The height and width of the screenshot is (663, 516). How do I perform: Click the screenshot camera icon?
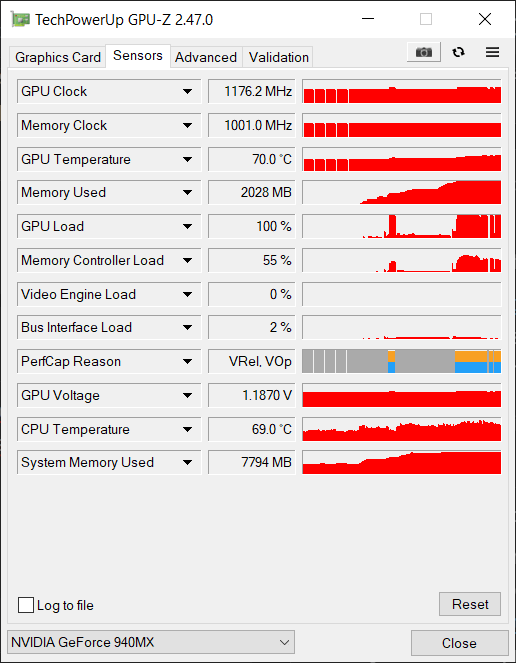424,52
